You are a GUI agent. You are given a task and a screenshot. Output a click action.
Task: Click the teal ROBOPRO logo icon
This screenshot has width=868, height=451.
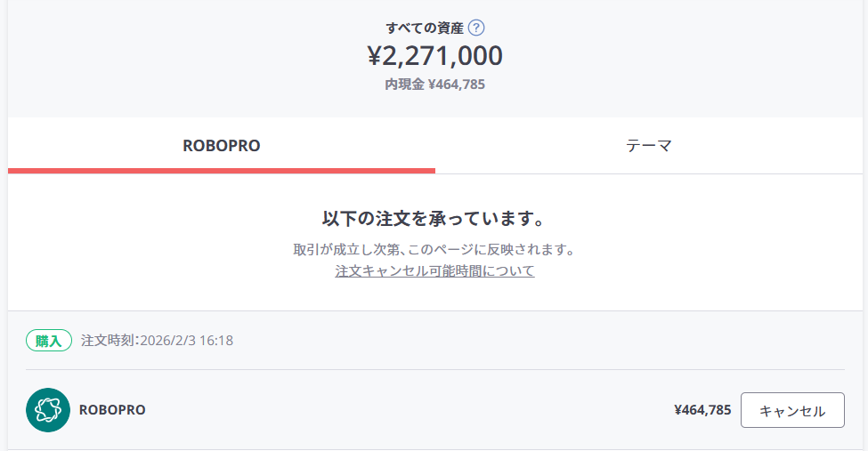[48, 410]
